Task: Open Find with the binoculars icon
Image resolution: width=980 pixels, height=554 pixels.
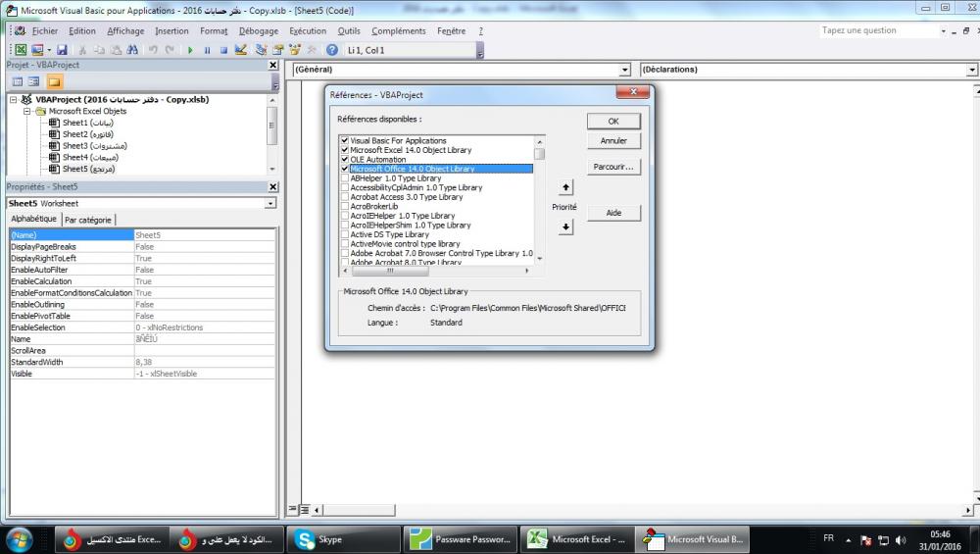Action: point(132,50)
